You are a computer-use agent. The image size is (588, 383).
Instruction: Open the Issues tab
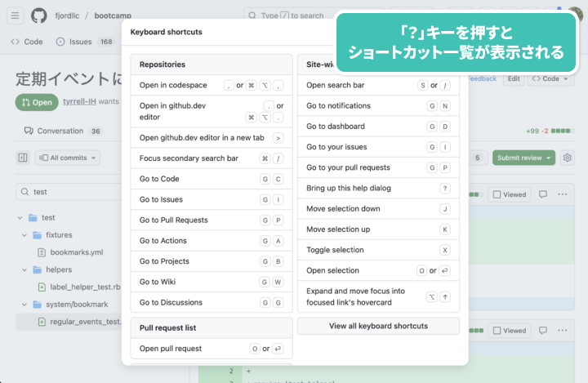click(x=80, y=42)
